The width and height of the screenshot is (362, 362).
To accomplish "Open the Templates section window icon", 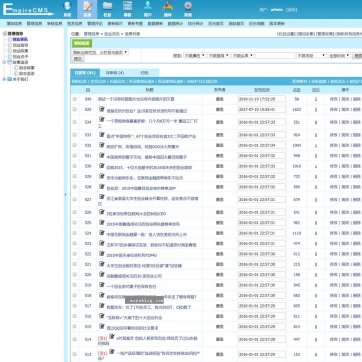I will pyautogui.click(x=128, y=6).
